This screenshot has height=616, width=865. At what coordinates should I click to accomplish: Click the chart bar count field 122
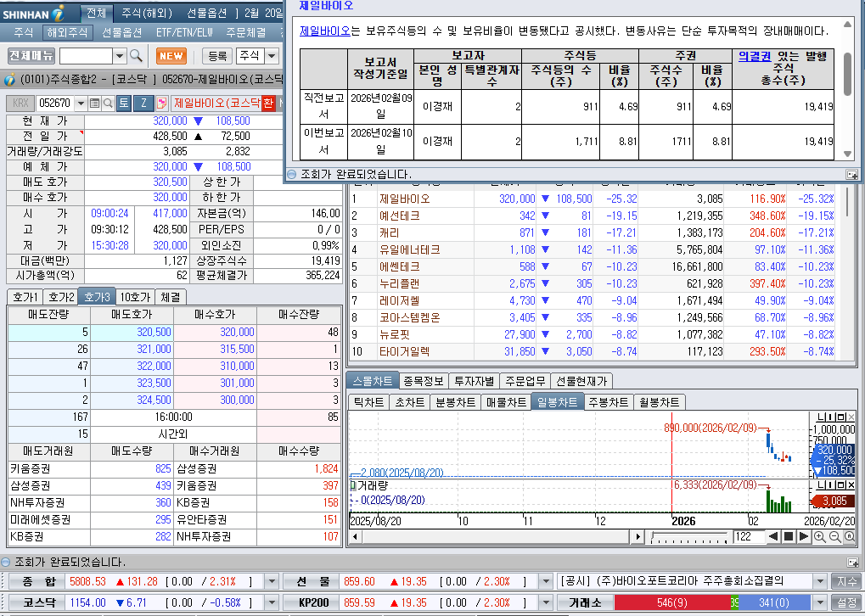coord(748,536)
